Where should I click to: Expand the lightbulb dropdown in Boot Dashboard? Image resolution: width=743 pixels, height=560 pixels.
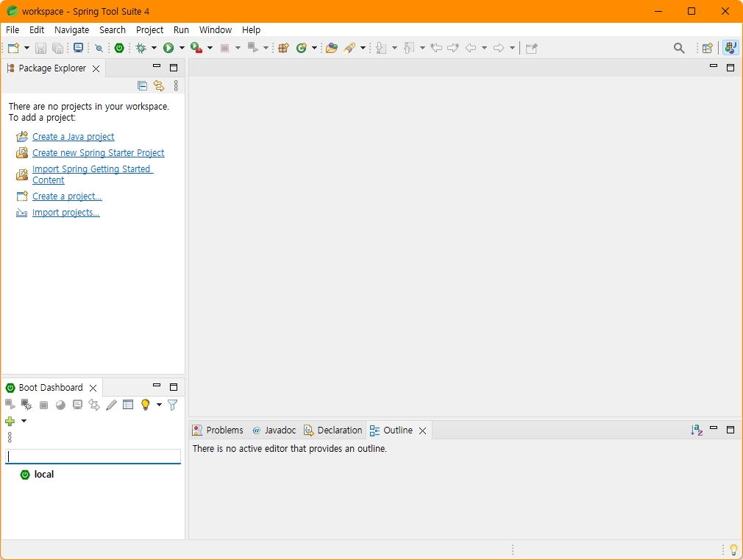coord(159,405)
